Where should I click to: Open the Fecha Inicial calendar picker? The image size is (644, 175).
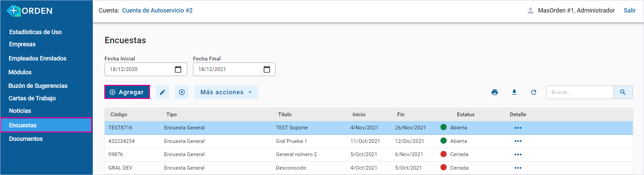[x=178, y=69]
